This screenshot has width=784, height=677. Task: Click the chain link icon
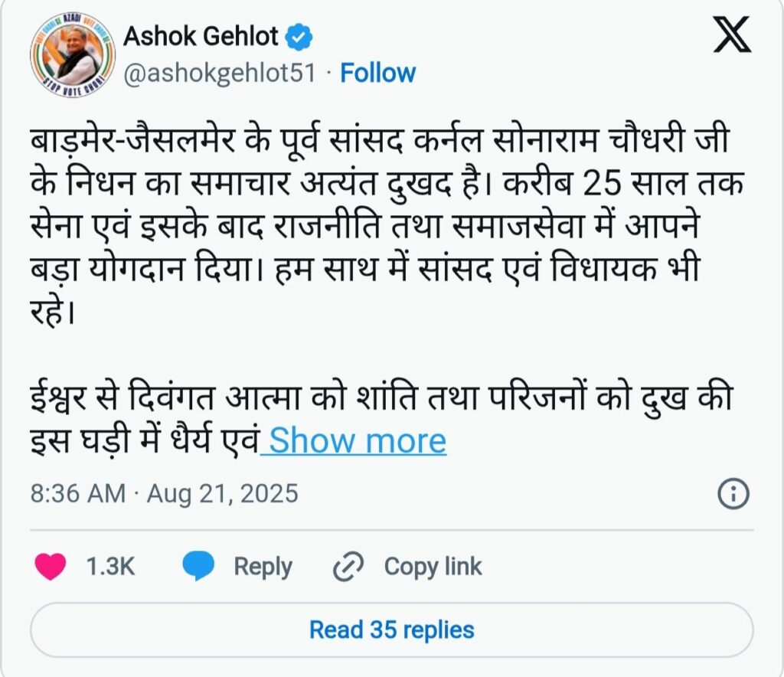348,567
